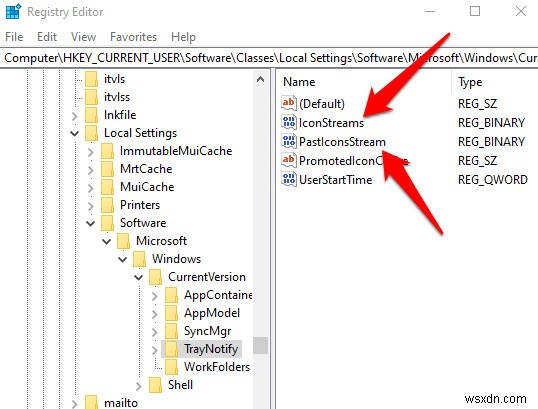This screenshot has width=538, height=409.
Task: Select the PastIconsStream value name
Action: tap(342, 142)
